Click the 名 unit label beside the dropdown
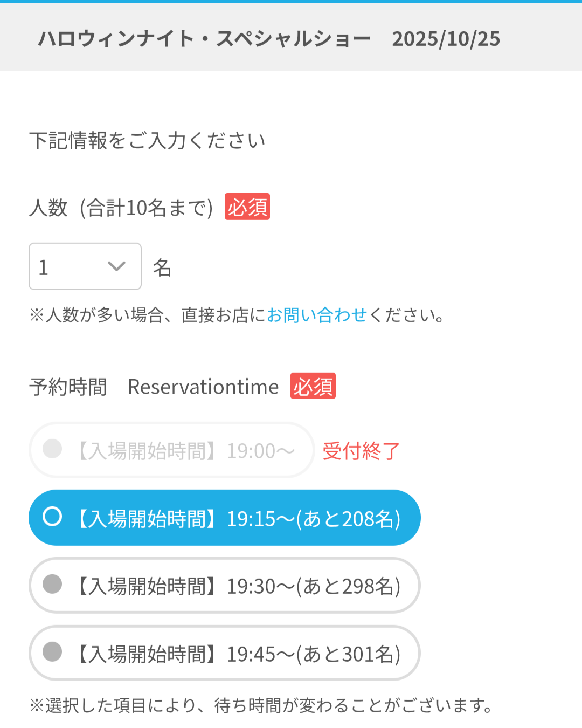The image size is (582, 728). 162,267
